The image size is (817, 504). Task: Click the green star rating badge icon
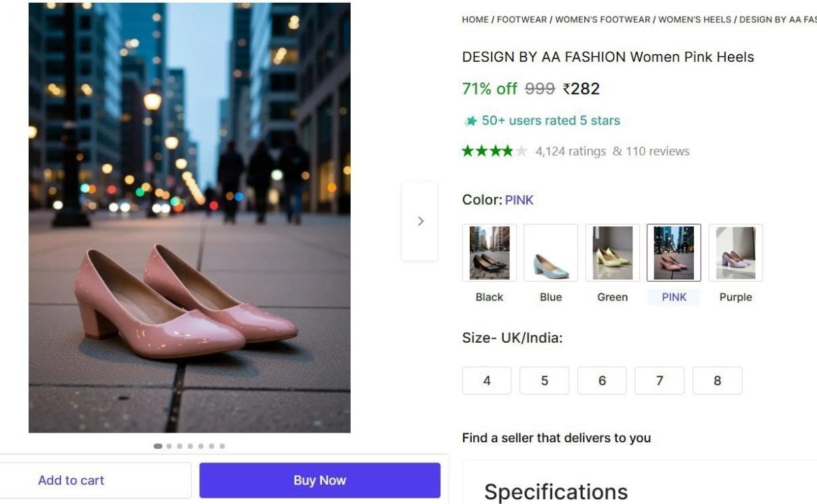(x=470, y=120)
